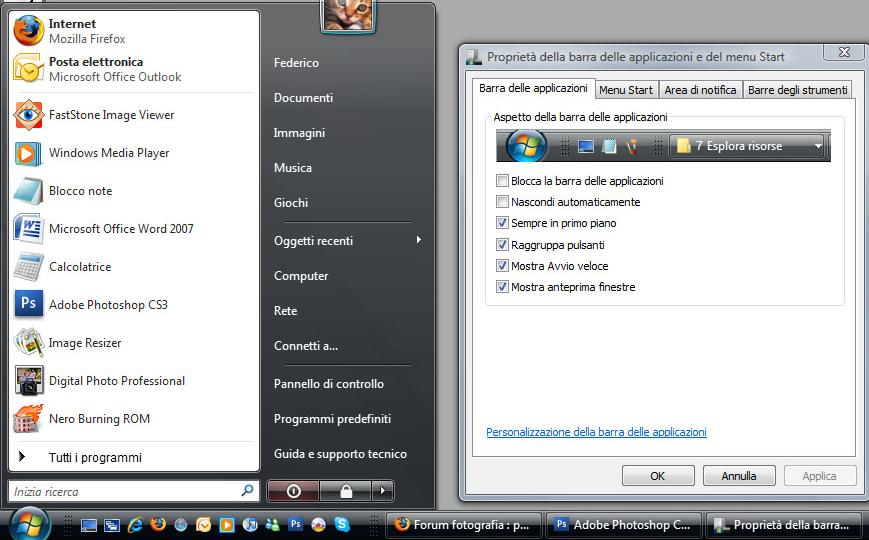Image resolution: width=869 pixels, height=540 pixels.
Task: Switch to Adobe Photoshop taskbar window
Action: [624, 524]
